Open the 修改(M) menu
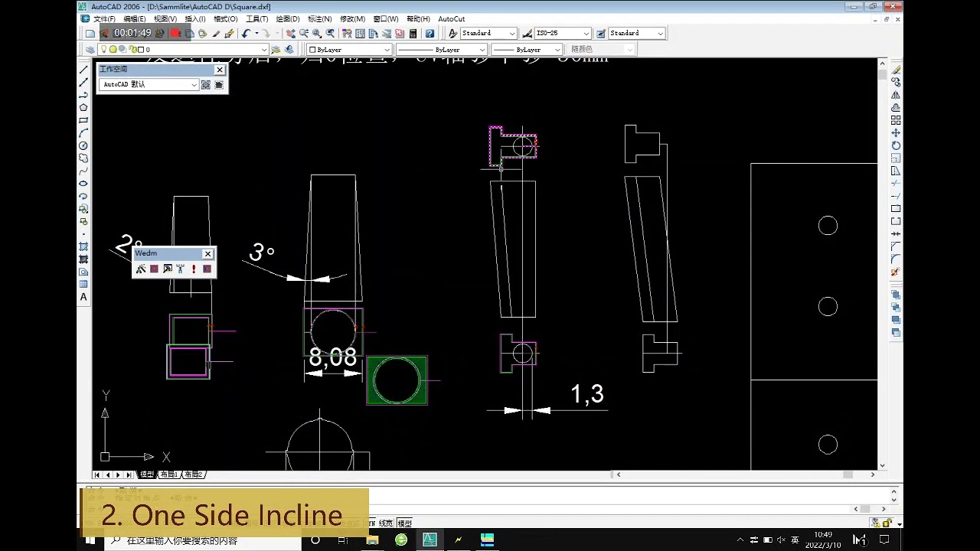 point(352,19)
